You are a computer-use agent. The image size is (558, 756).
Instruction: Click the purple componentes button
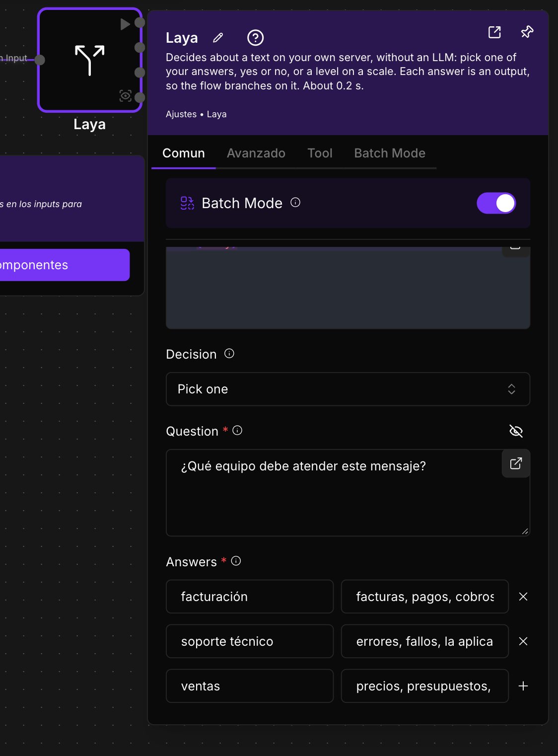pos(65,265)
